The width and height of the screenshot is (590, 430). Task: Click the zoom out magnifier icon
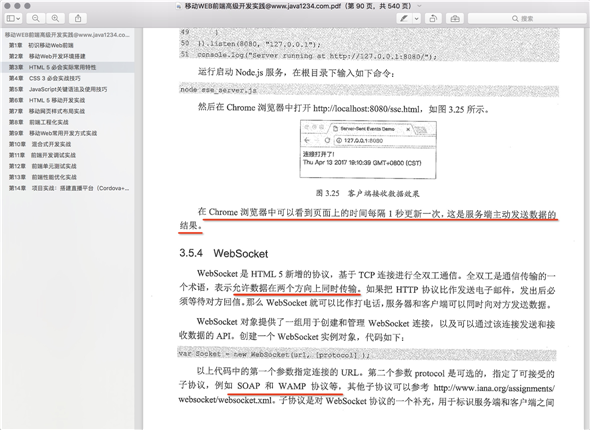point(35,18)
